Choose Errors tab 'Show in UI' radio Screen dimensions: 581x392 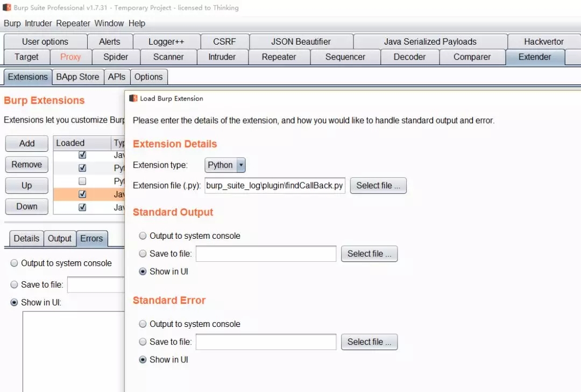[14, 302]
